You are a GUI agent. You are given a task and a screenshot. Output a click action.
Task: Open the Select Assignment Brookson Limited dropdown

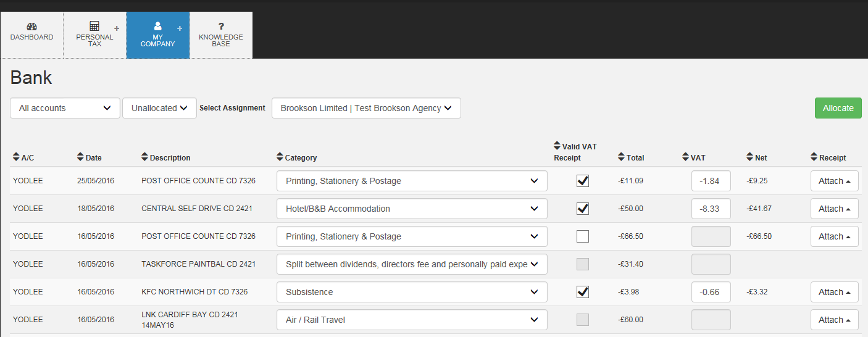click(x=366, y=108)
